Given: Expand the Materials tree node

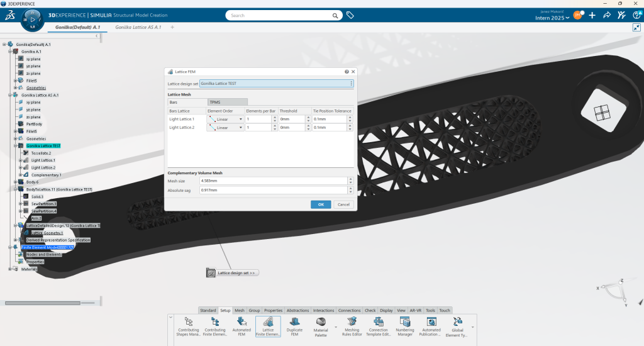Looking at the screenshot, I should click(10, 269).
